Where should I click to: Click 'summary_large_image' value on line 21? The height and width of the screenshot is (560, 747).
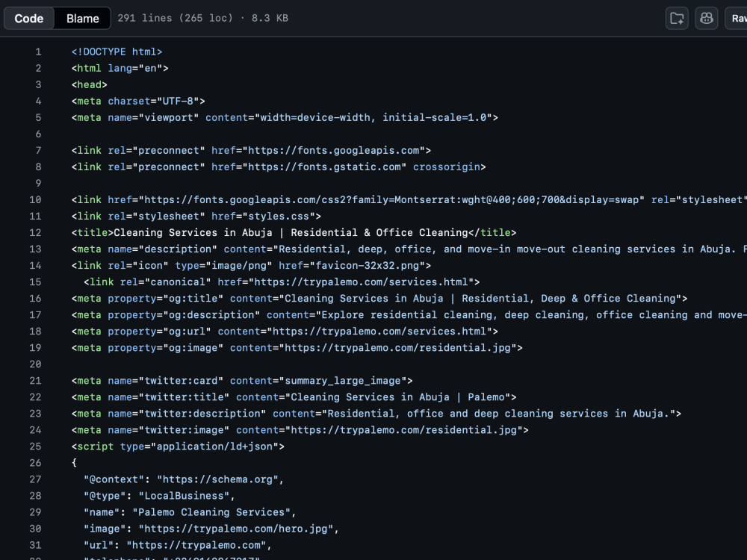pos(343,381)
